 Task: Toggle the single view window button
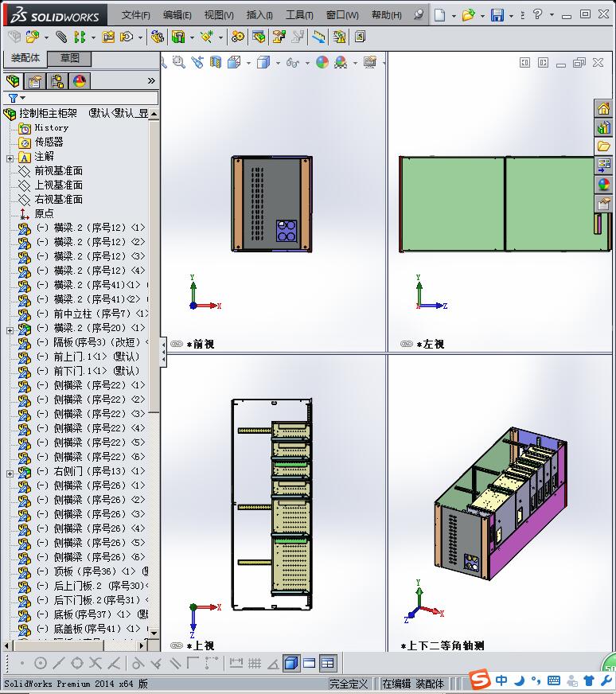310,663
